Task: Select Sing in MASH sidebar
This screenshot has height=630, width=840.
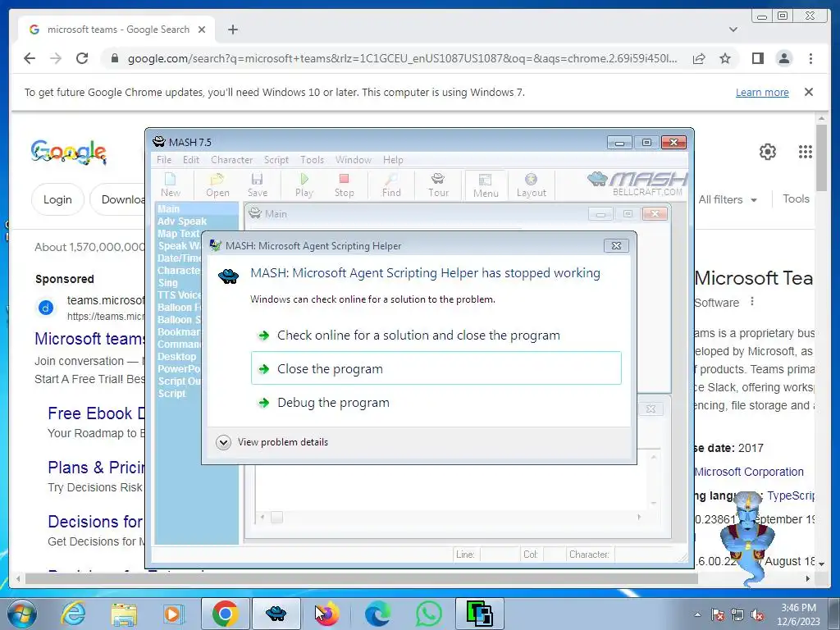Action: (167, 282)
